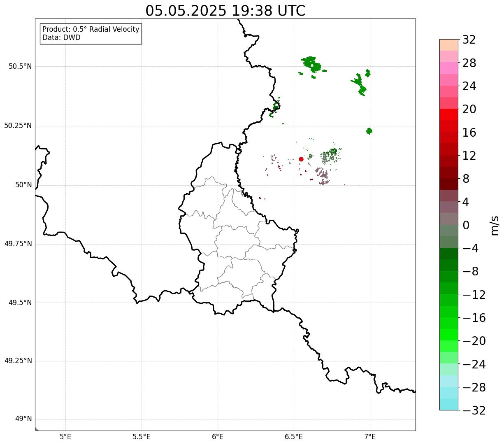Click the red radar site marker dot

(x=301, y=159)
